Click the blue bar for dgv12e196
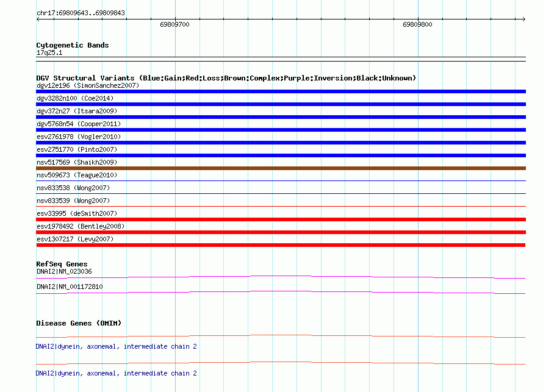The width and height of the screenshot is (543, 392). (281, 91)
